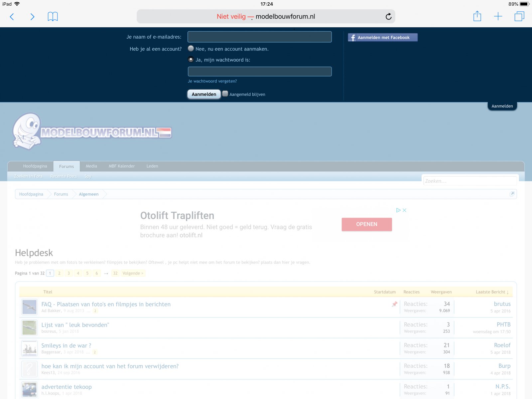The image size is (532, 399).
Task: Go to page 2 of Helpdesk
Action: [59, 273]
